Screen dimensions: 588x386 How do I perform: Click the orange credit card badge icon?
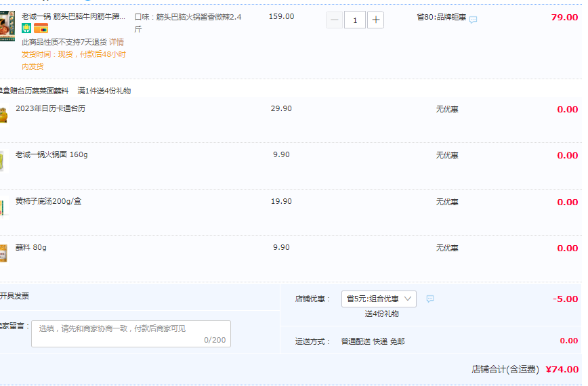click(41, 28)
